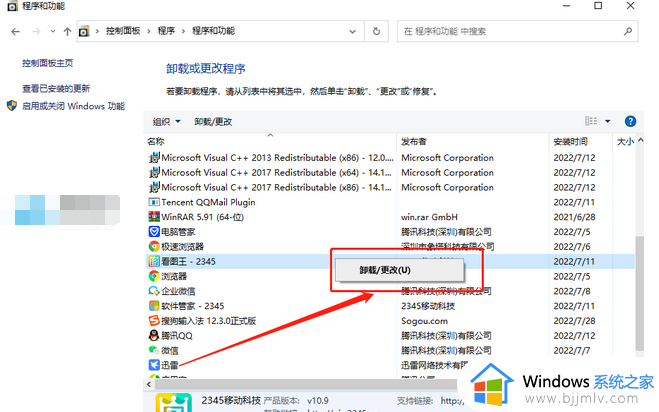
Task: Click the 看图王 details pane icon
Action: 174,403
